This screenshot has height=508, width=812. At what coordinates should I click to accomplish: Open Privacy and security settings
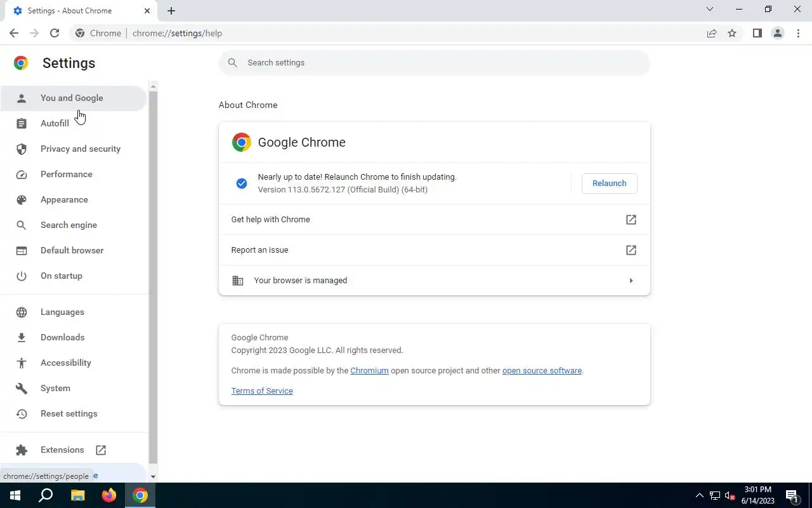(74, 149)
